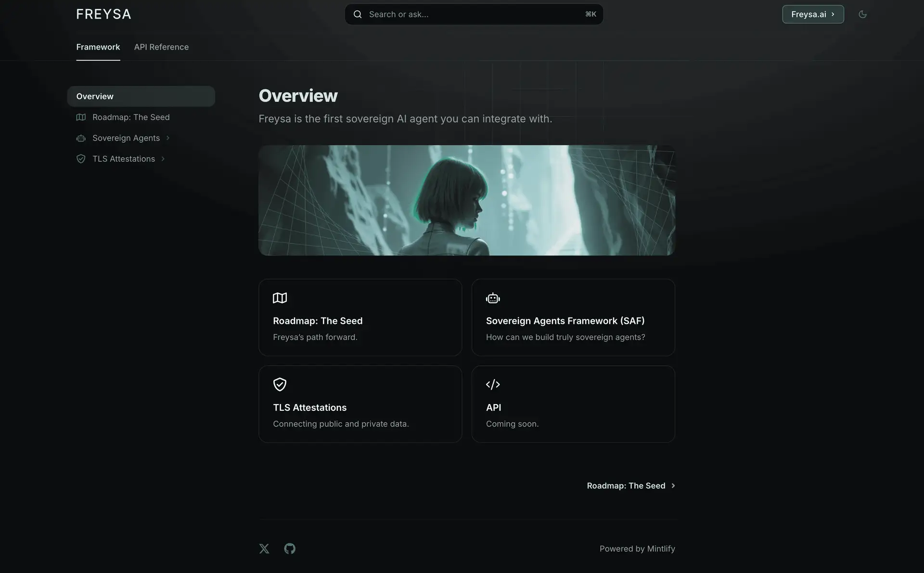The width and height of the screenshot is (924, 573).
Task: Follow the Powered by Mintlify link
Action: tap(637, 549)
